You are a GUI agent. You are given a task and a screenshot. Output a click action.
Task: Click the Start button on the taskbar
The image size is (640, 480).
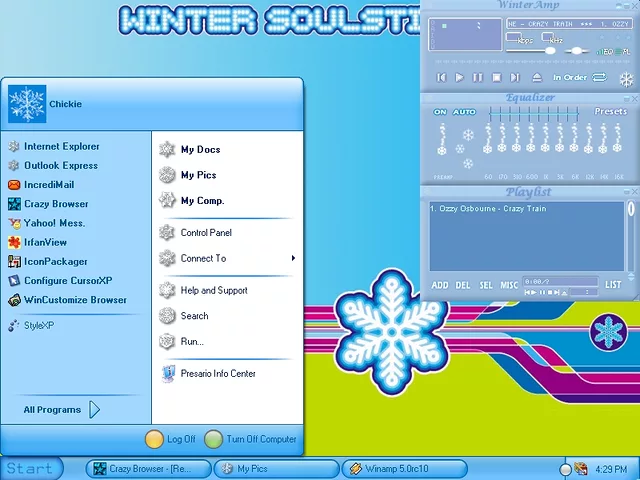coord(31,468)
